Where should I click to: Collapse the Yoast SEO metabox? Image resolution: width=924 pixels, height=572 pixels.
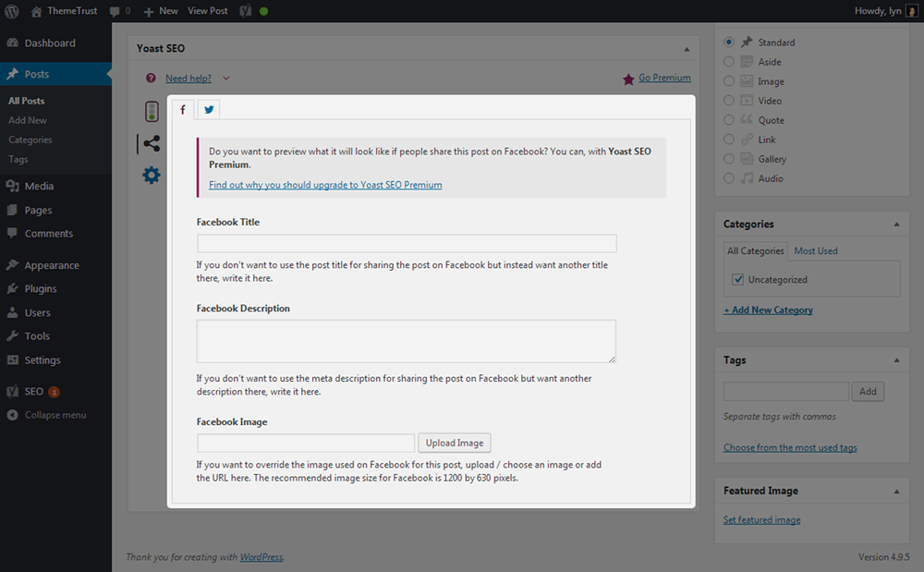coord(687,49)
